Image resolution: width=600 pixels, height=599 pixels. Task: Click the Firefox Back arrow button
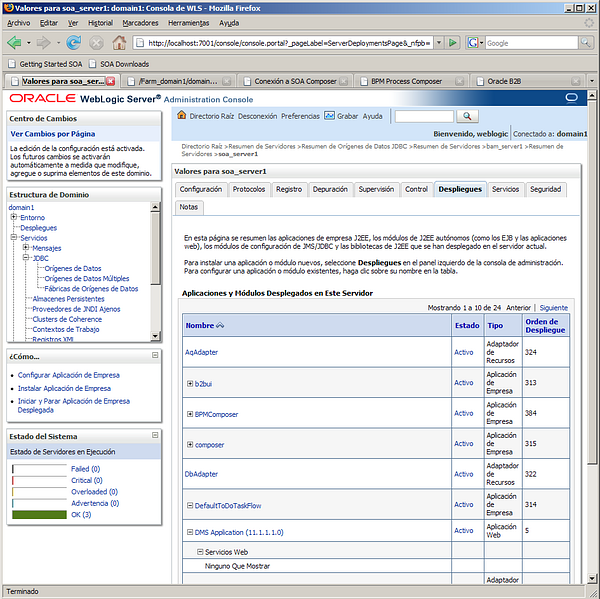pos(15,43)
